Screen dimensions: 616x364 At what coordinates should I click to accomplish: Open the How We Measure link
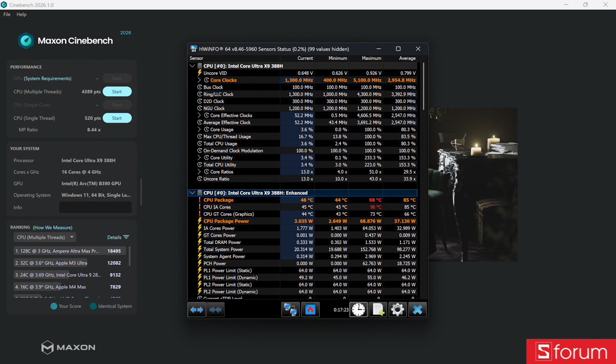52,228
